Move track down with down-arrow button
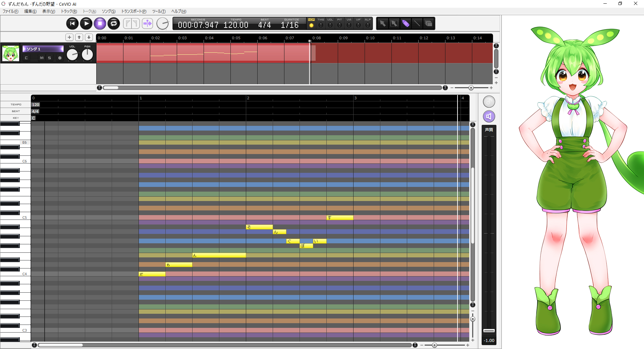 (x=89, y=37)
